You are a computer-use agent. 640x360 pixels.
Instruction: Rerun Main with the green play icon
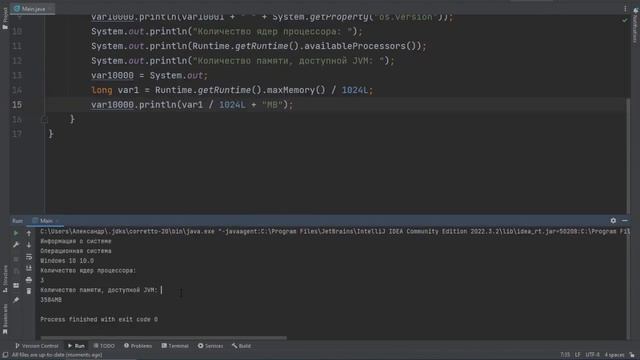[x=16, y=233]
